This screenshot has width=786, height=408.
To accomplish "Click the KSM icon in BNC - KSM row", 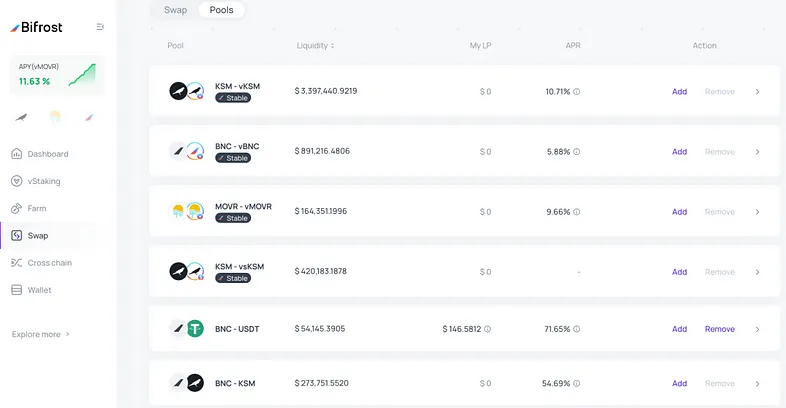I will pyautogui.click(x=195, y=383).
